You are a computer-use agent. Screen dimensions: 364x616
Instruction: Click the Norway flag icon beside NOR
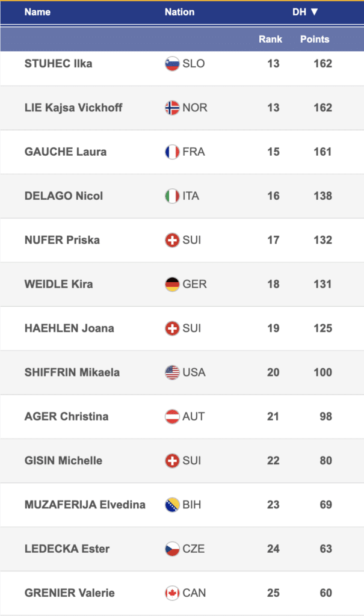tap(172, 108)
